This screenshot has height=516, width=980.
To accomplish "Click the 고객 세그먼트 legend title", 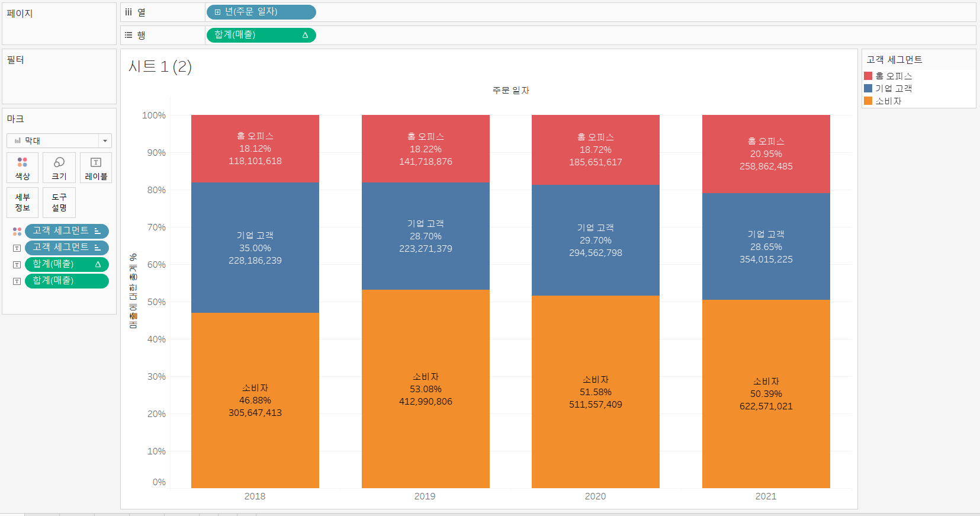I will tap(894, 60).
